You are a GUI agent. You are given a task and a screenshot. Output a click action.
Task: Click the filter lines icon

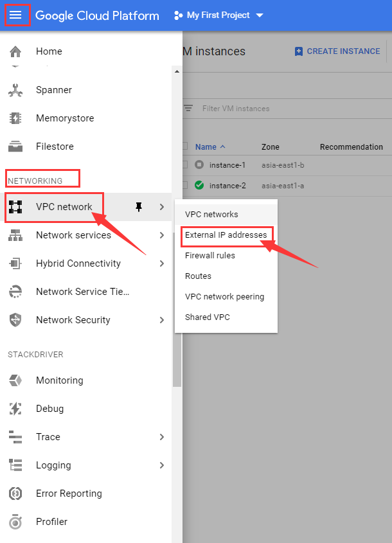point(188,109)
